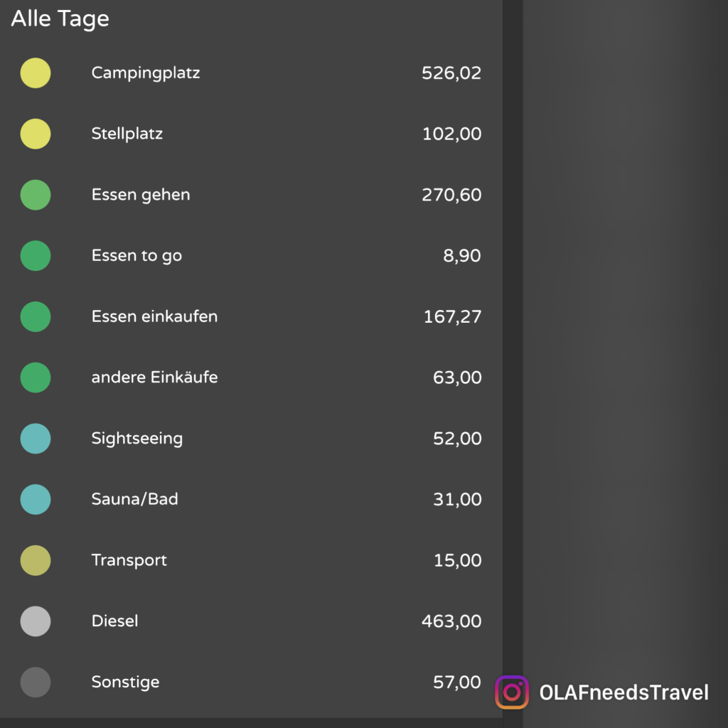
Task: Click the green Essen gehen dot
Action: 36,195
